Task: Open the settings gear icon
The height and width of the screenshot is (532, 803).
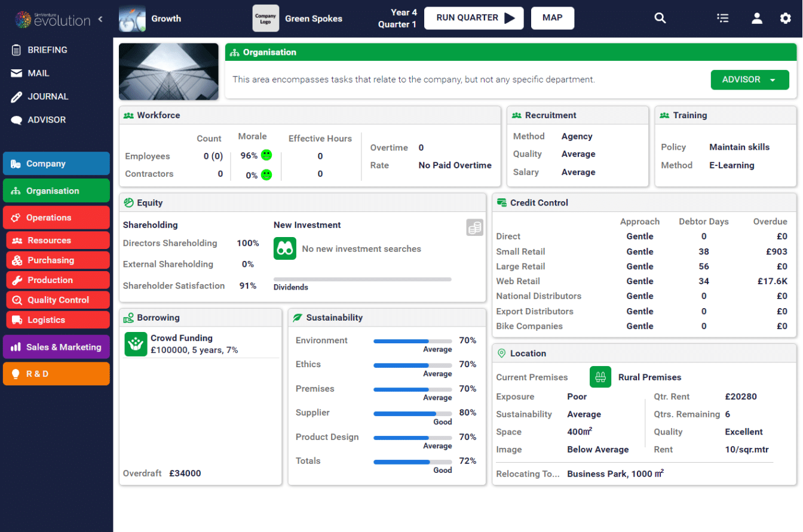Action: 785,18
